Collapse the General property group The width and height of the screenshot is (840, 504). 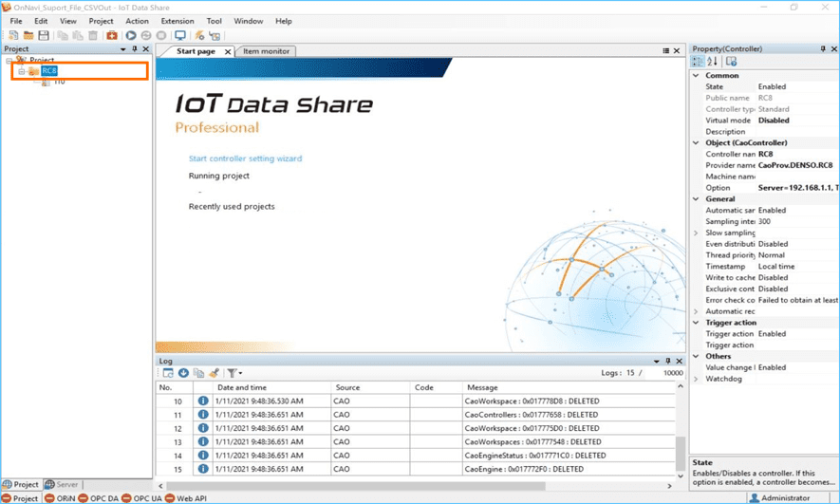[x=696, y=199]
